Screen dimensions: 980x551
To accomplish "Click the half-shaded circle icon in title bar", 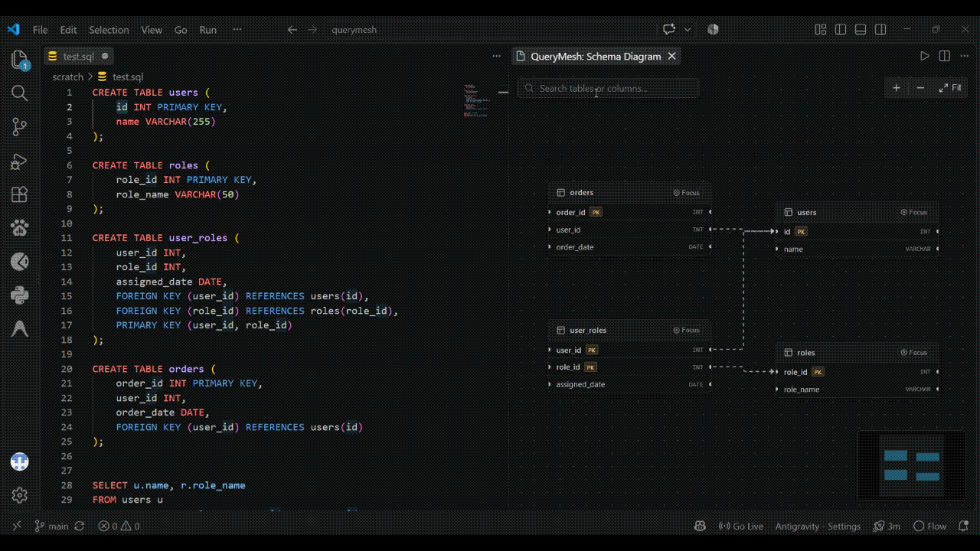I will click(713, 30).
